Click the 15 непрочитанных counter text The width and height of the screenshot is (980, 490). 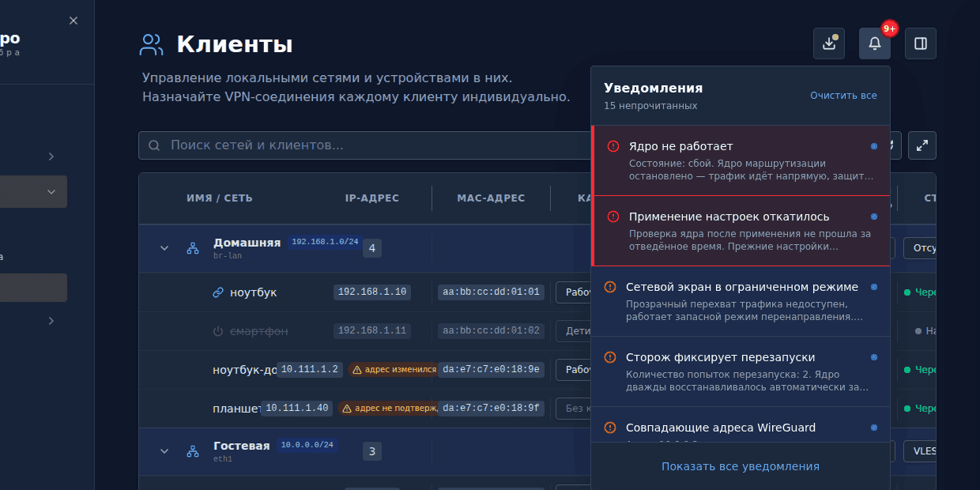[x=650, y=106]
